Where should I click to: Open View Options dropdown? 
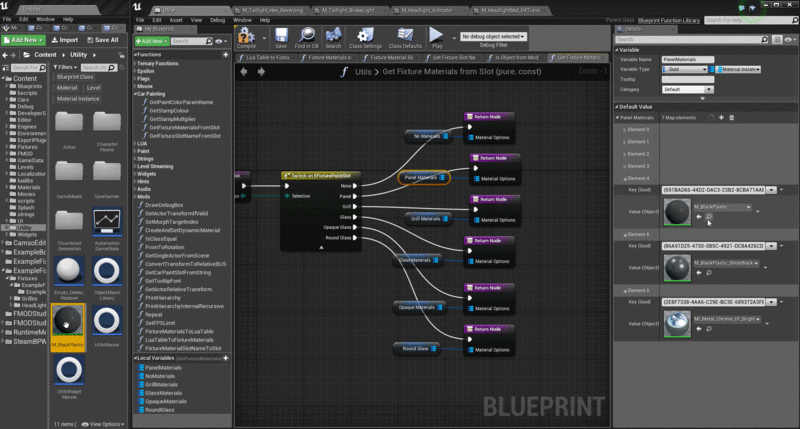tap(104, 424)
